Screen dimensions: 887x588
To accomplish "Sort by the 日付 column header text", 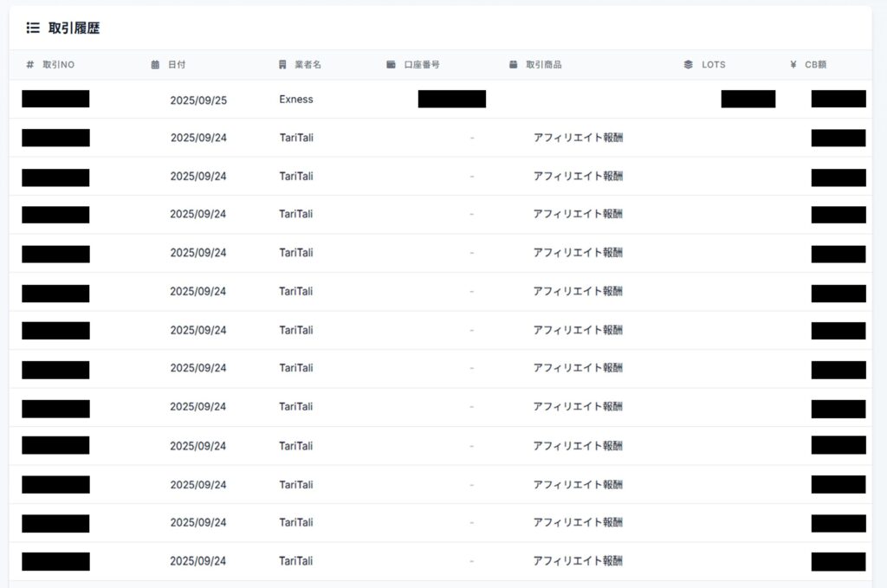I will [x=177, y=65].
